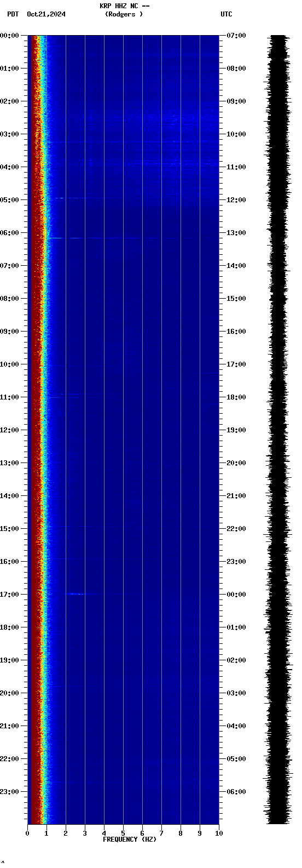Click the 08:00 PDT time label
302x868 pixels.
9,299
